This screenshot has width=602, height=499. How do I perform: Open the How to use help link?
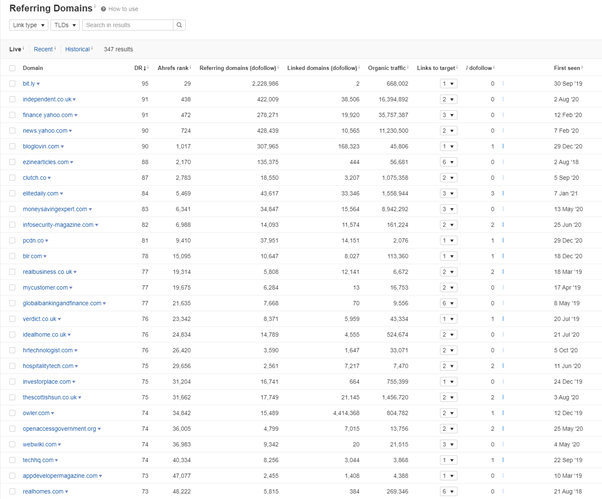119,9
